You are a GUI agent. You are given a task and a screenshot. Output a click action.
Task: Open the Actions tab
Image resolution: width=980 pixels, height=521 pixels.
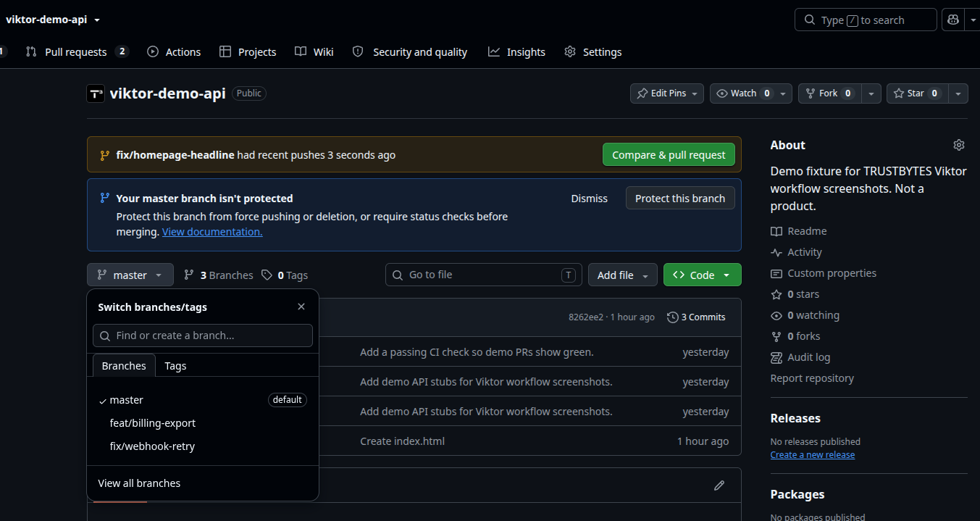click(x=174, y=51)
